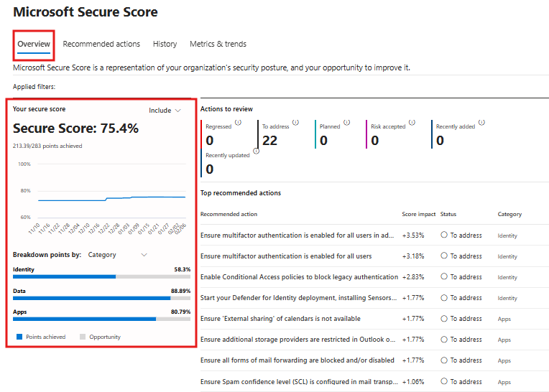Sort by the Recommended action column header
Screen dimensions: 549x392
pyautogui.click(x=229, y=214)
